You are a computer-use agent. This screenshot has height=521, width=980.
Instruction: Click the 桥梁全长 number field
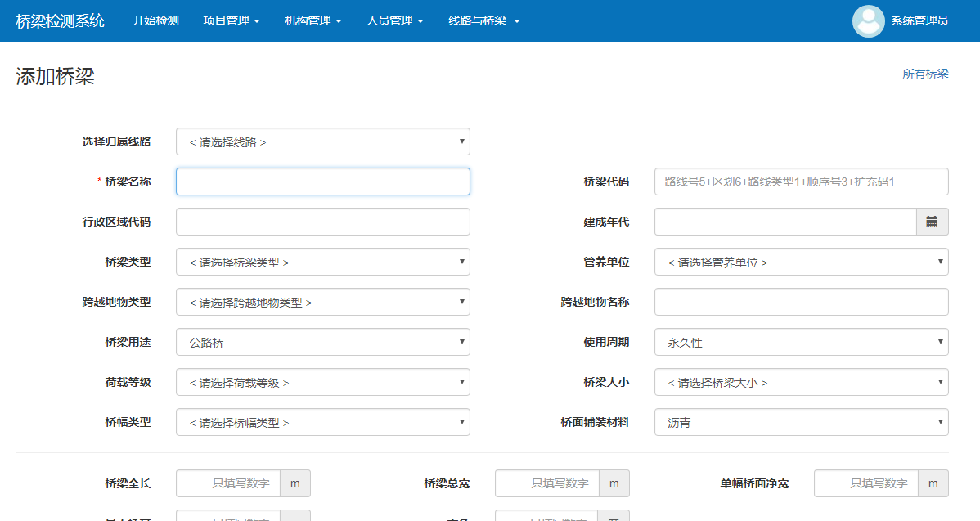coord(228,483)
